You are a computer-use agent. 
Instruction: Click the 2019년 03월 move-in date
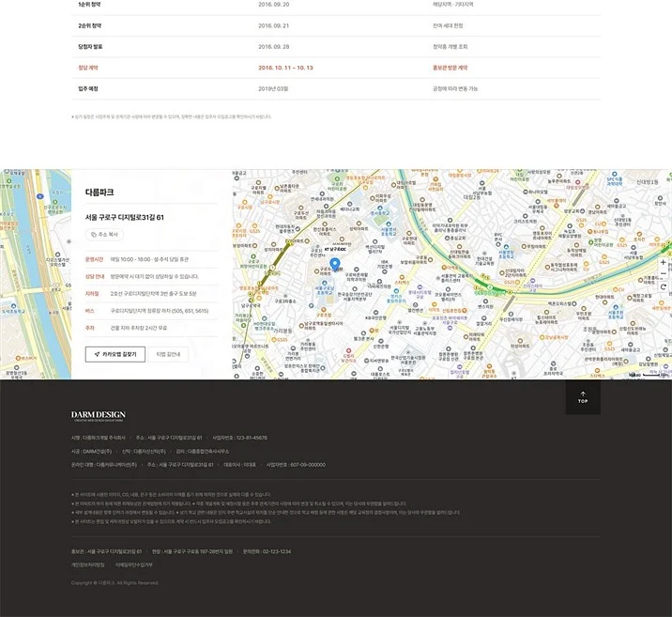273,89
